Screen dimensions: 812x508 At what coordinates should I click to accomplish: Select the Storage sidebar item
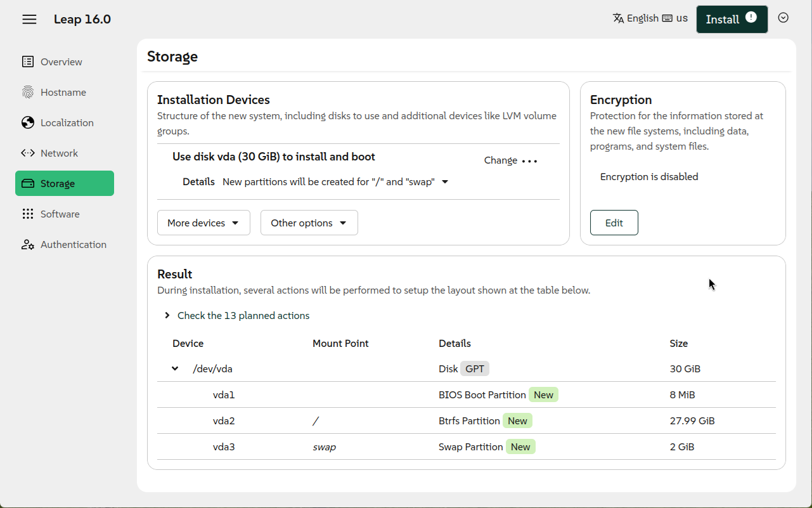(x=65, y=183)
